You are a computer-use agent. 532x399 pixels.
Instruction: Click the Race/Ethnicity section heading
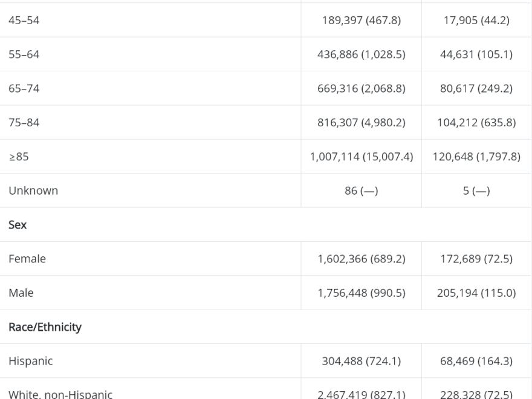click(x=45, y=327)
